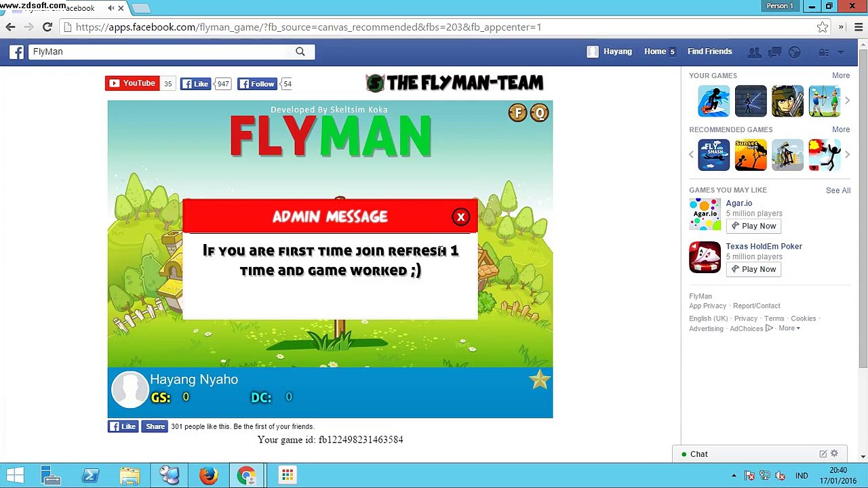This screenshot has height=488, width=868.
Task: Bookmark this page with the star icon
Action: coord(823,27)
